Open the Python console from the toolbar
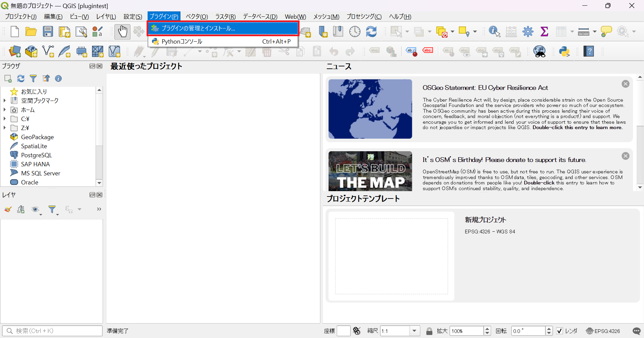Viewport: 644px width, 338px height. pos(565,51)
